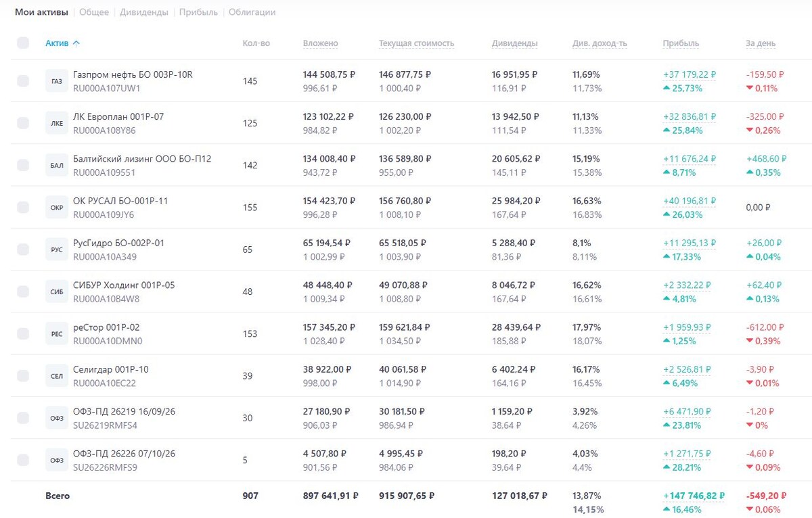
Task: Check the Селигдар 001Р-10 row checkbox
Action: (x=23, y=375)
